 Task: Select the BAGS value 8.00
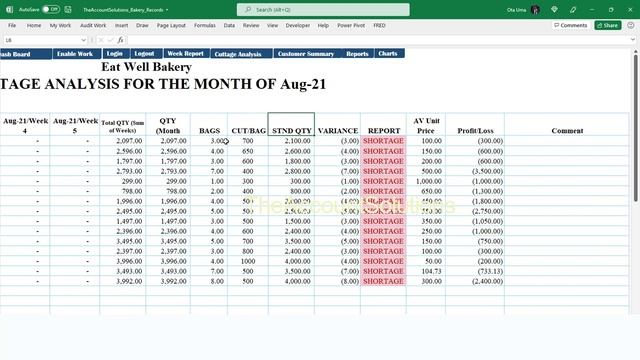(209, 281)
